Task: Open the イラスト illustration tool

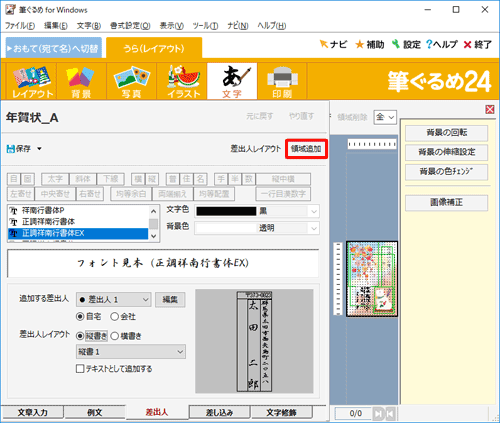Action: point(182,82)
